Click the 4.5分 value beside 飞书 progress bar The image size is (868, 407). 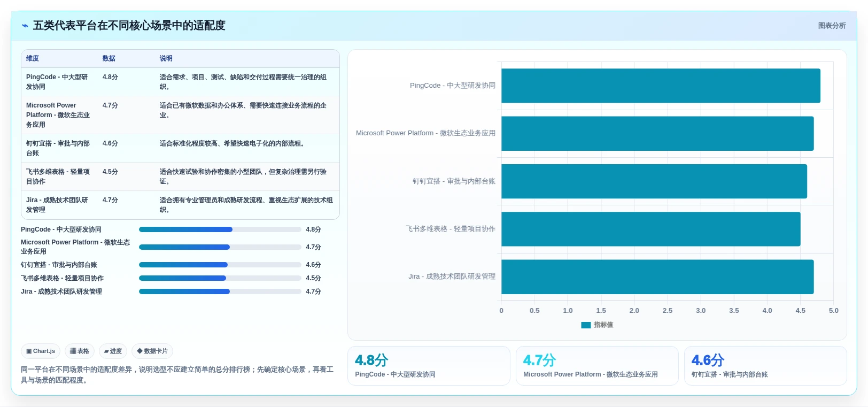click(313, 278)
